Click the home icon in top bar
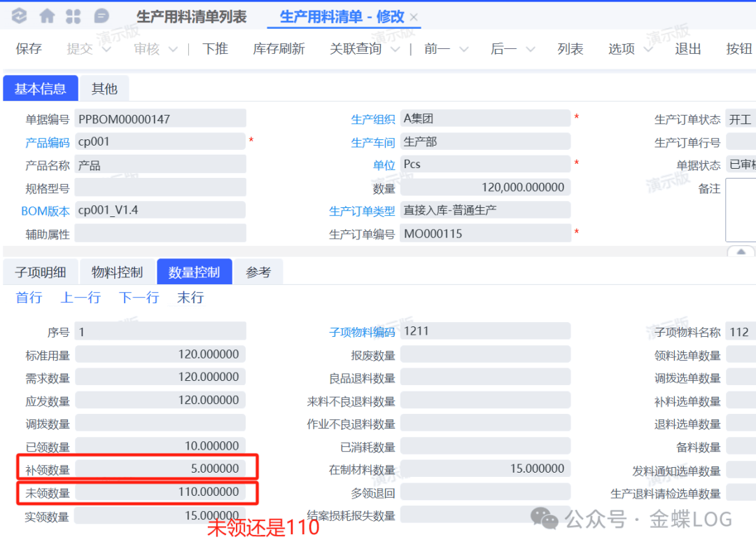 pos(47,16)
